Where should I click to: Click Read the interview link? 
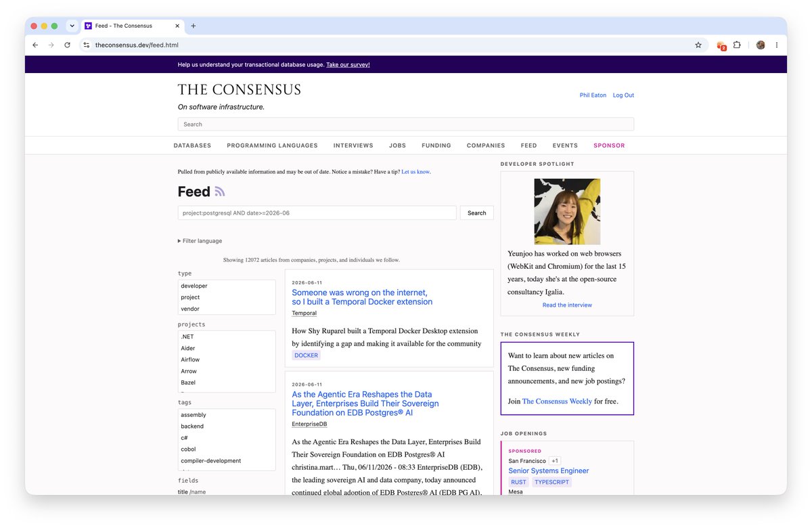pos(567,305)
